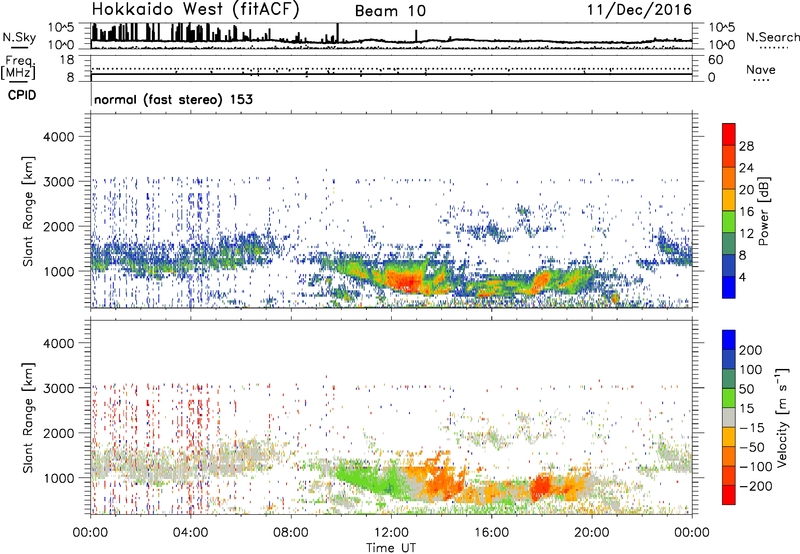
Task: Click the 4 tick on Power colorbar
Action: [743, 277]
